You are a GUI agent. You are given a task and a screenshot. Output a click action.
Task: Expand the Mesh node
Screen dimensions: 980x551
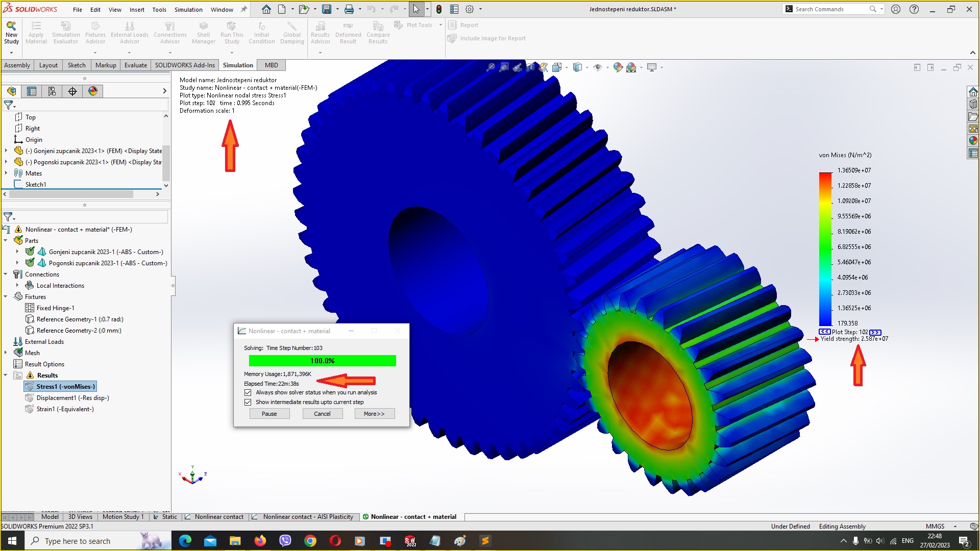pyautogui.click(x=6, y=353)
